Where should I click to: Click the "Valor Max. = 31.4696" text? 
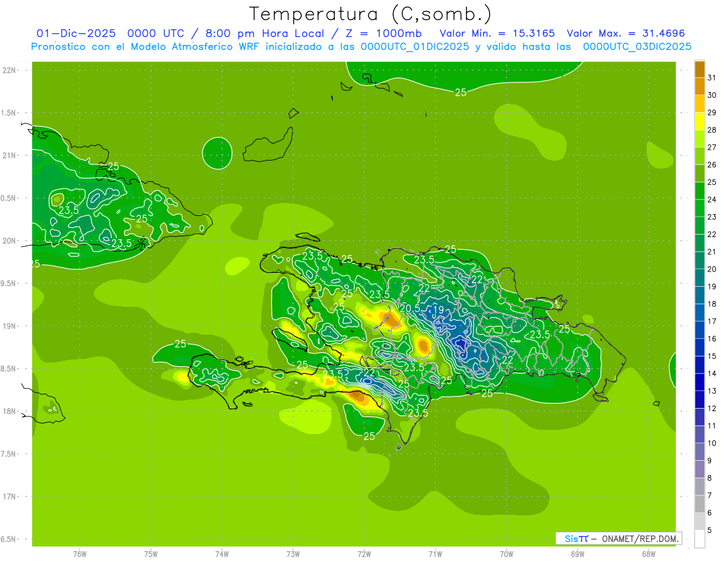tap(626, 33)
